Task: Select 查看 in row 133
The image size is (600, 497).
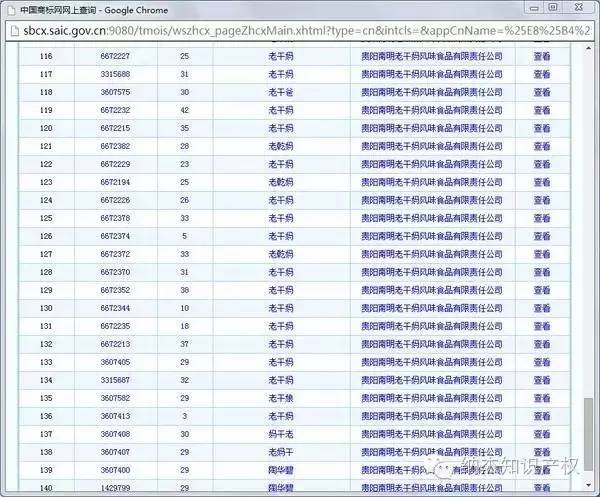Action: point(541,362)
